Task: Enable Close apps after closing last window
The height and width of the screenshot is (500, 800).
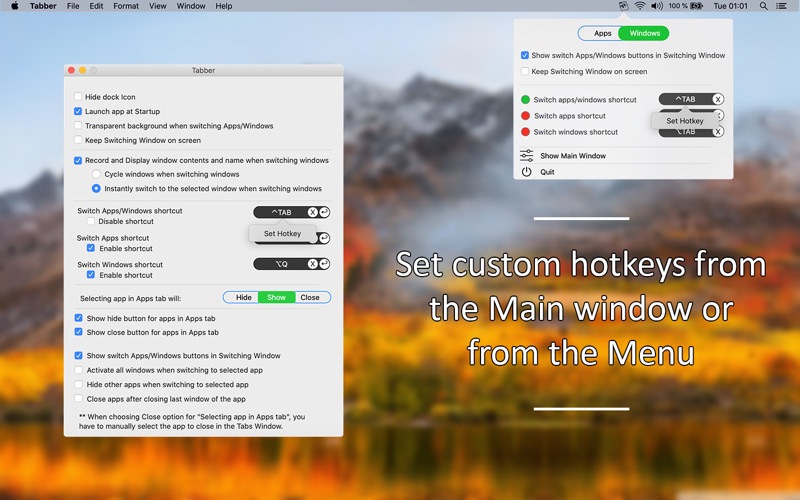Action: coord(79,398)
